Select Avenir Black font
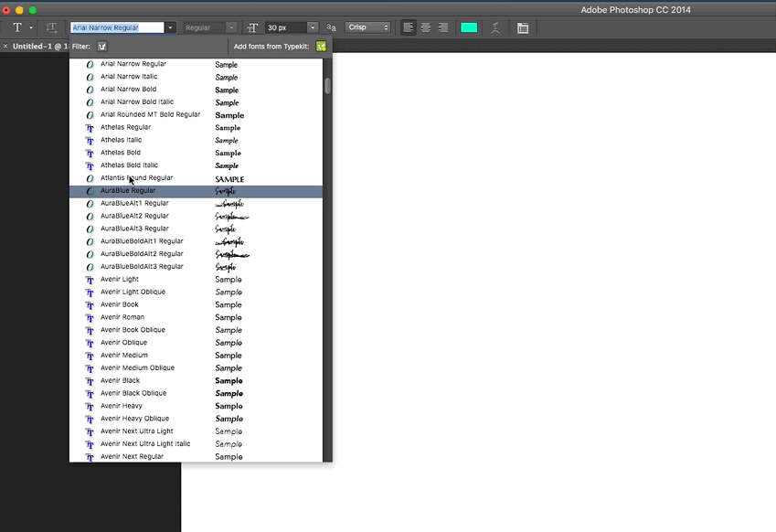Screen dimensions: 776x532 pyautogui.click(x=196, y=381)
